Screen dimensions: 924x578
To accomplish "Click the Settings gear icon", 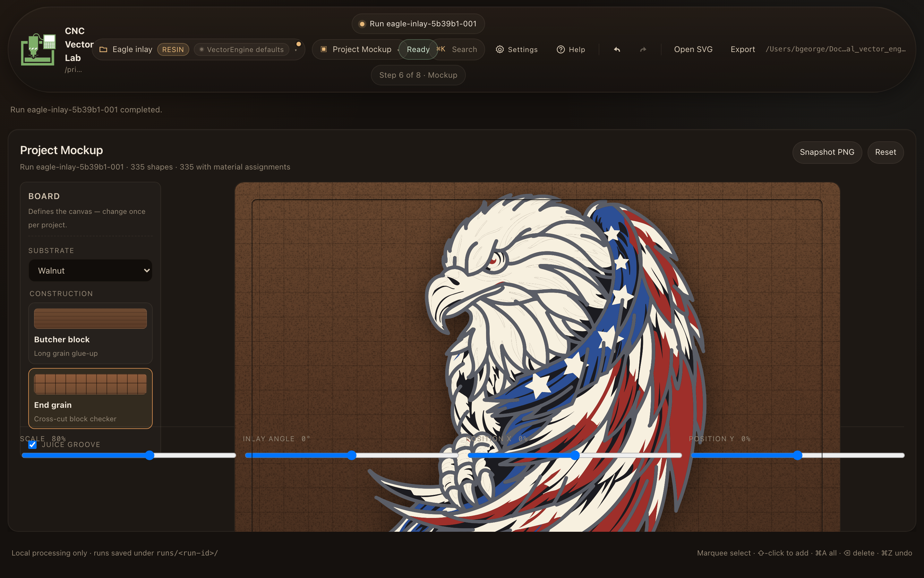I will tap(500, 49).
